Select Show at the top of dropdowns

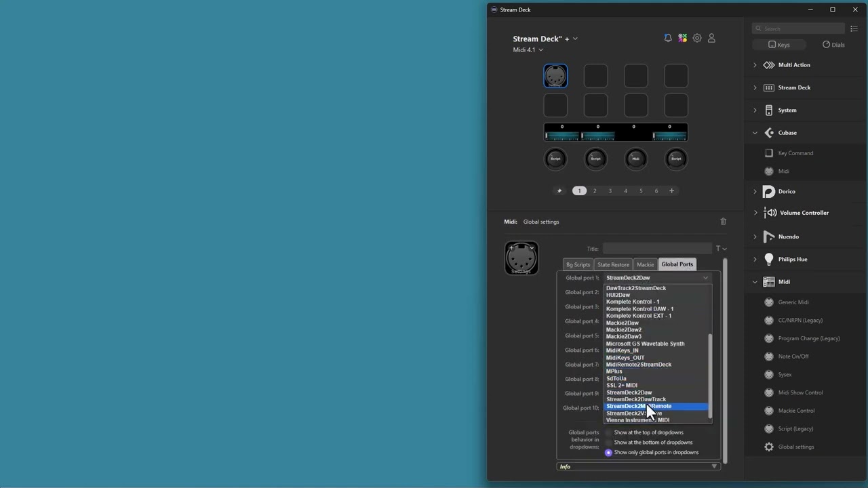(608, 432)
